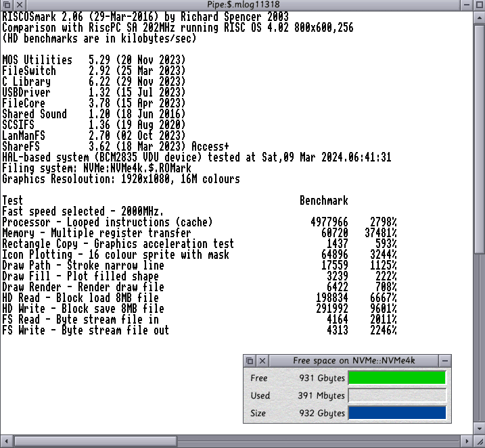Click the HD Write value '291992'
Screen dimensions: 485x448
pyautogui.click(x=332, y=309)
